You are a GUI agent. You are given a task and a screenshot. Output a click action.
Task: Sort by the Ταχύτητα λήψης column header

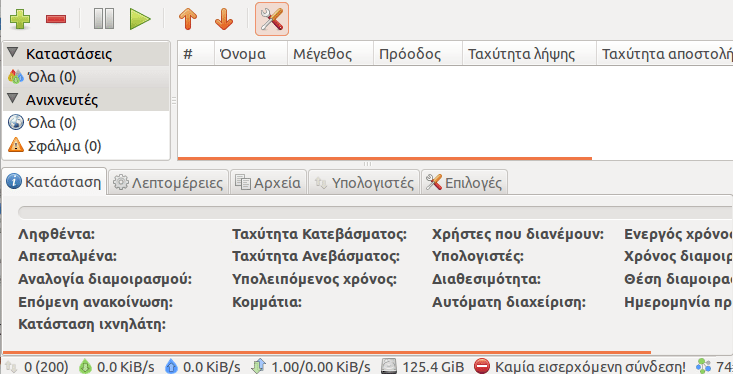tap(529, 54)
